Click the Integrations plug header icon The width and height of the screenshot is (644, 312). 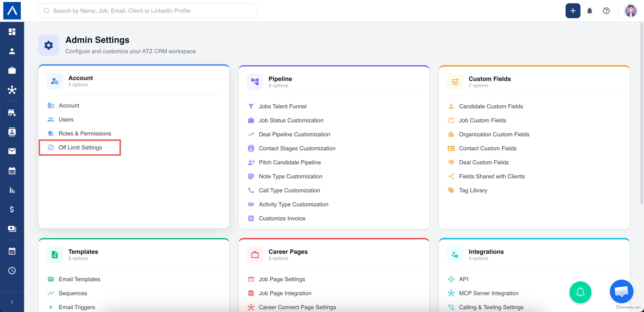[x=455, y=255]
